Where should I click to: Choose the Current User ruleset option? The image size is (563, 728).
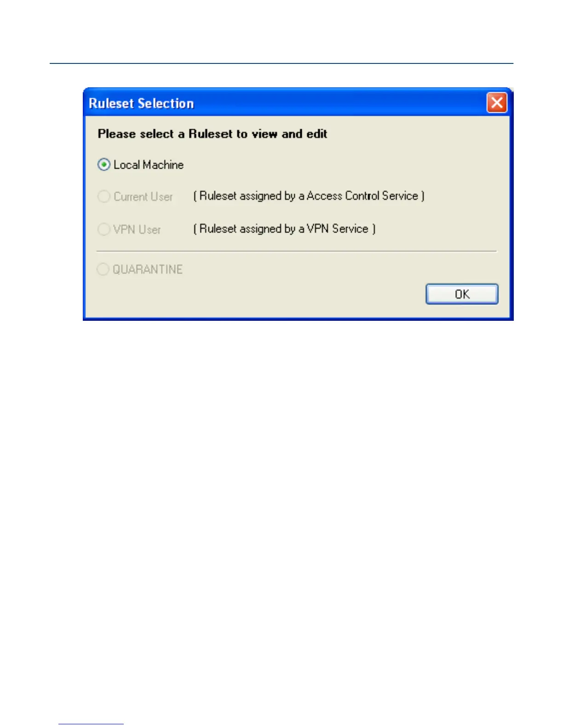[x=104, y=197]
